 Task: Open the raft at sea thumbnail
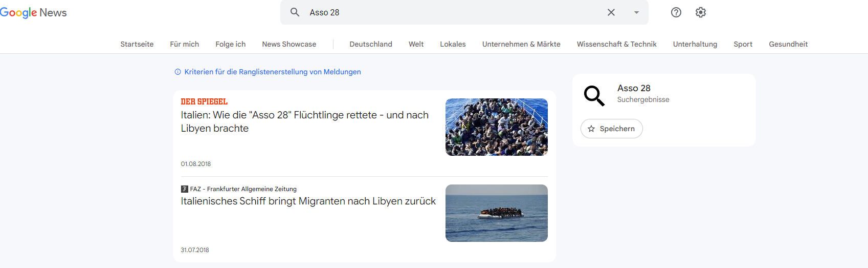coord(497,213)
